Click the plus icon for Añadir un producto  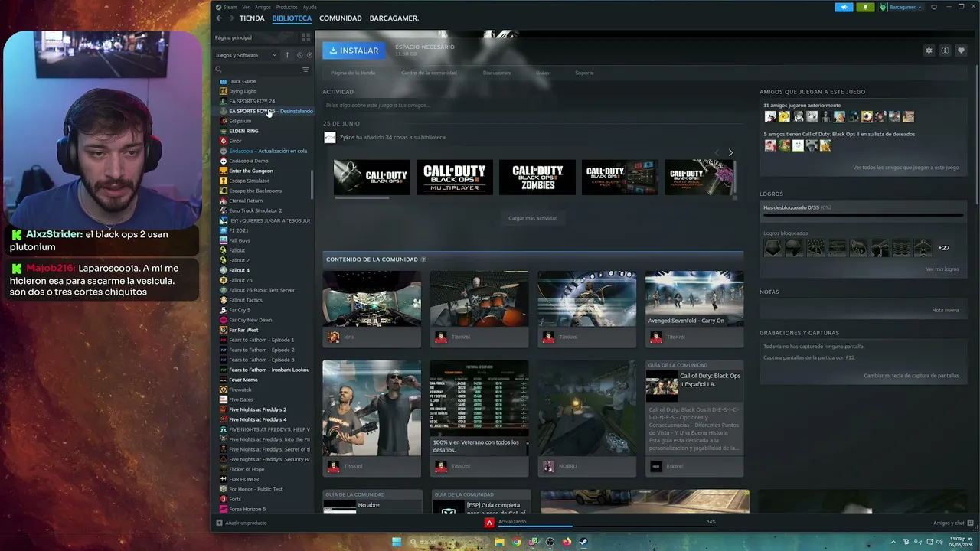click(219, 523)
